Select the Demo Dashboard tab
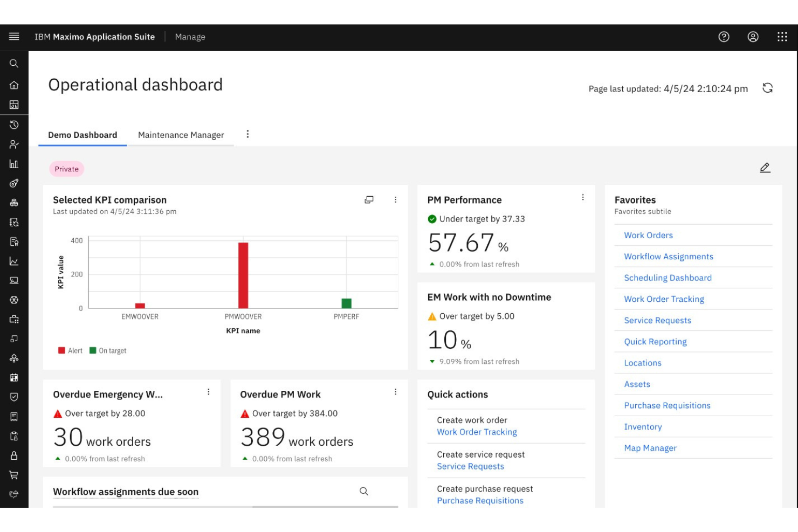This screenshot has height=532, width=798. point(82,135)
